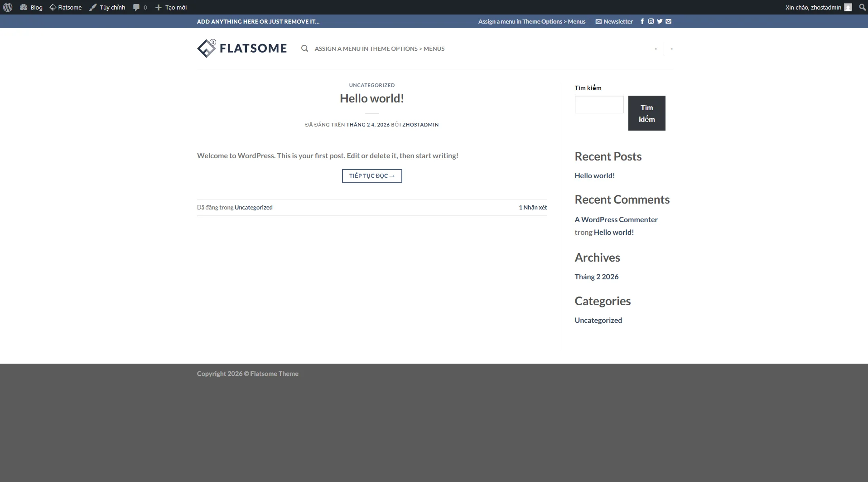The image size is (868, 482).
Task: Click the Tháng 2 4, 2026 post date
Action: click(368, 125)
